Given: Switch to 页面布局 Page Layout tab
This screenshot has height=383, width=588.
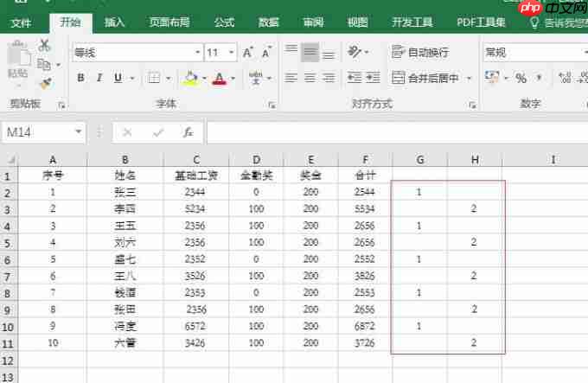Looking at the screenshot, I should (x=169, y=22).
